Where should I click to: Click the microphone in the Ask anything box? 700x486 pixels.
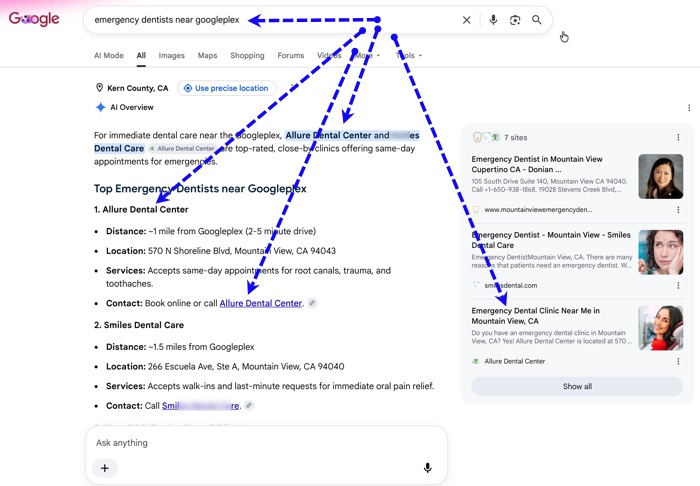427,468
